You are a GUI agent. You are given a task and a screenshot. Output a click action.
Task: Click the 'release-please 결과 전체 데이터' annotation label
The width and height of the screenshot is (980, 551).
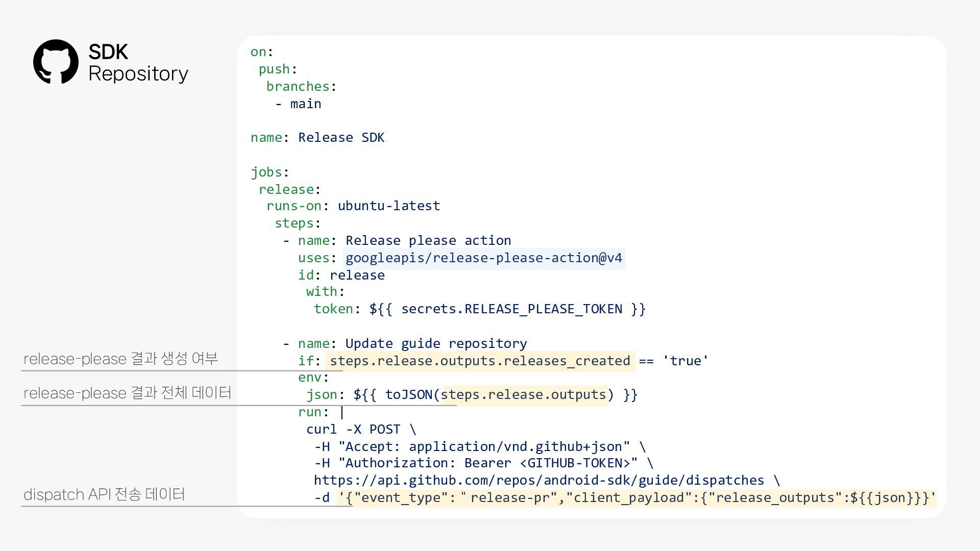click(x=127, y=393)
